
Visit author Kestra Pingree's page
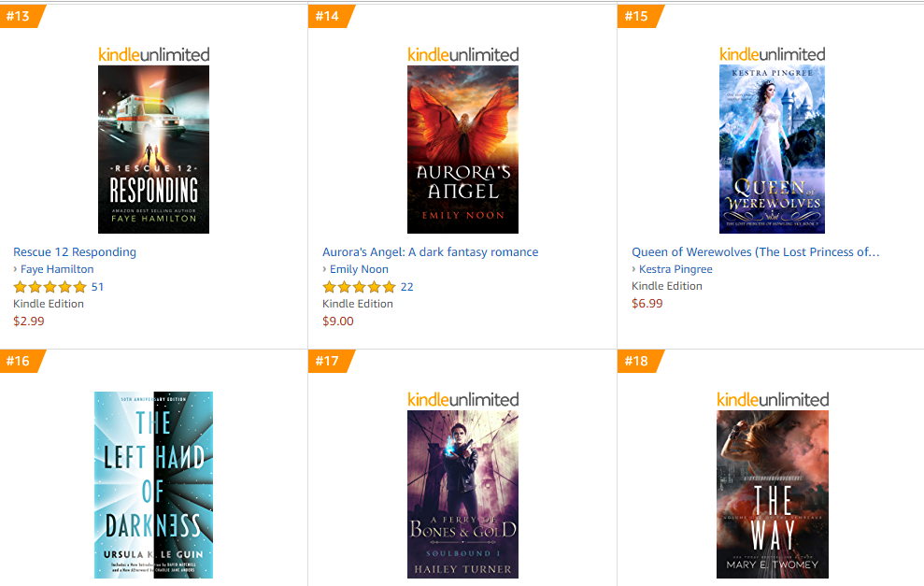pos(675,269)
